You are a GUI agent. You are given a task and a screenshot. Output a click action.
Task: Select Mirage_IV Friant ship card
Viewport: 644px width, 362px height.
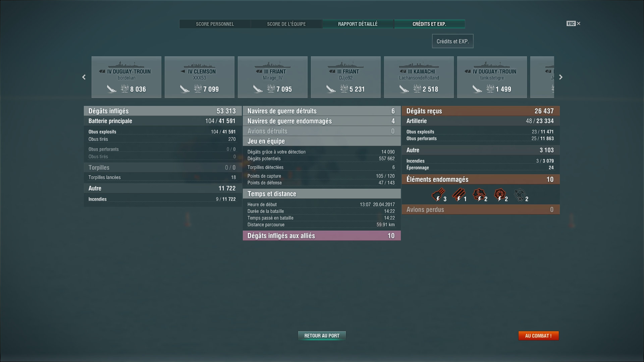(x=272, y=77)
